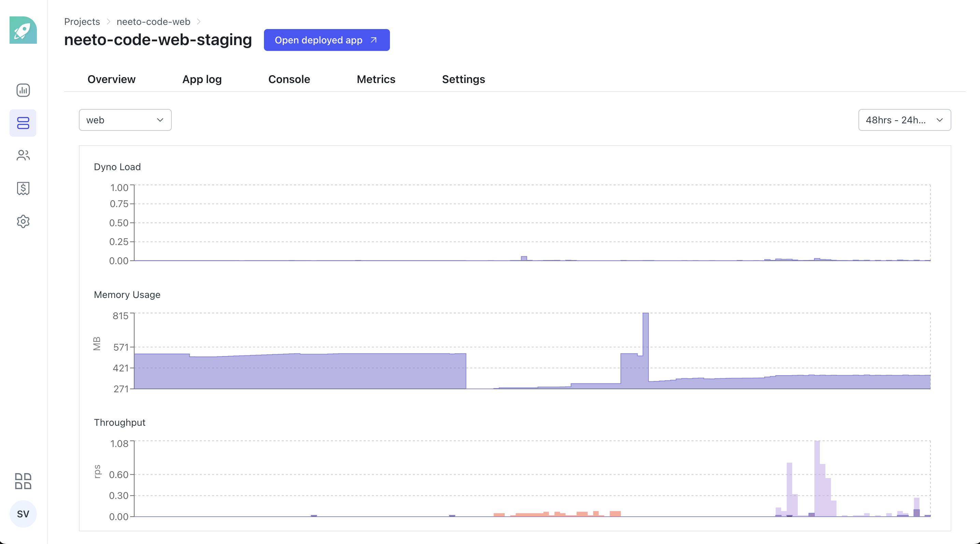
Task: Open the SV user avatar
Action: (23, 514)
